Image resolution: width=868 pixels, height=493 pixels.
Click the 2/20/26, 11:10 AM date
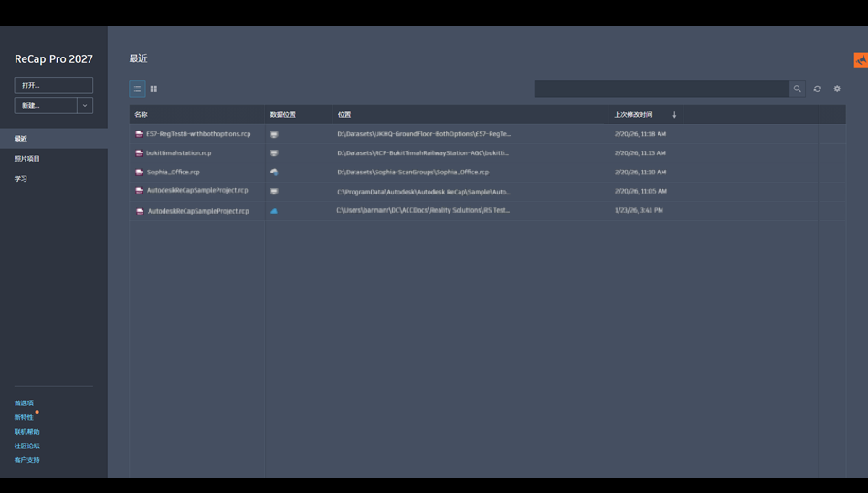pyautogui.click(x=640, y=172)
